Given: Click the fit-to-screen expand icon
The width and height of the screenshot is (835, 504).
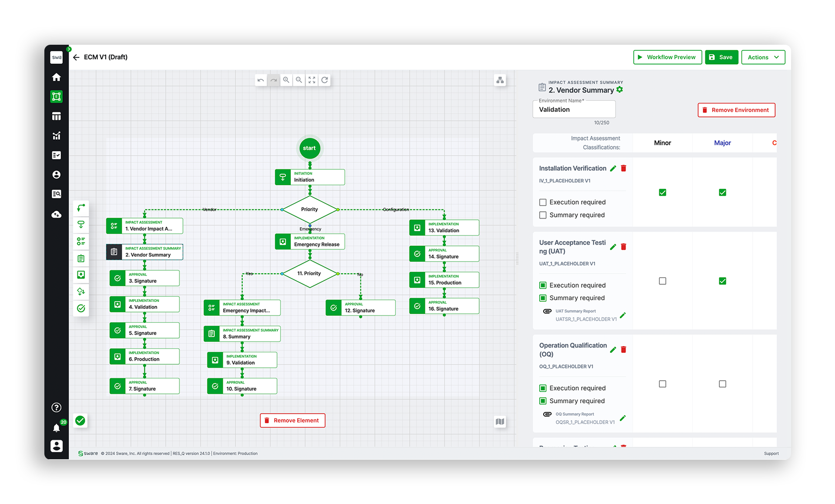Looking at the screenshot, I should [312, 80].
